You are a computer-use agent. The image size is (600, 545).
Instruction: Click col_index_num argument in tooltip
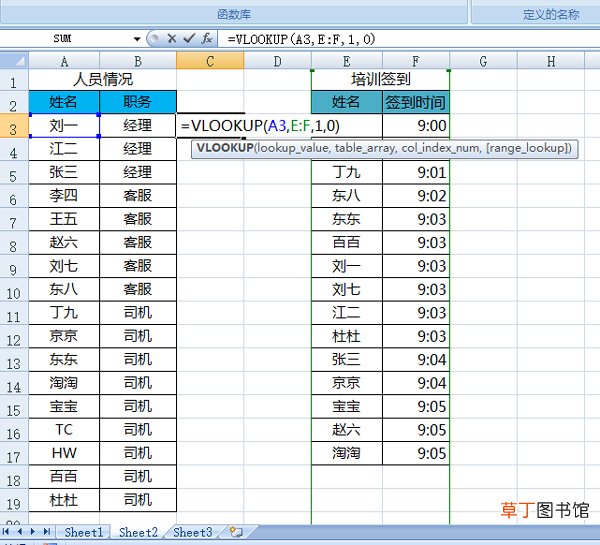click(x=440, y=148)
